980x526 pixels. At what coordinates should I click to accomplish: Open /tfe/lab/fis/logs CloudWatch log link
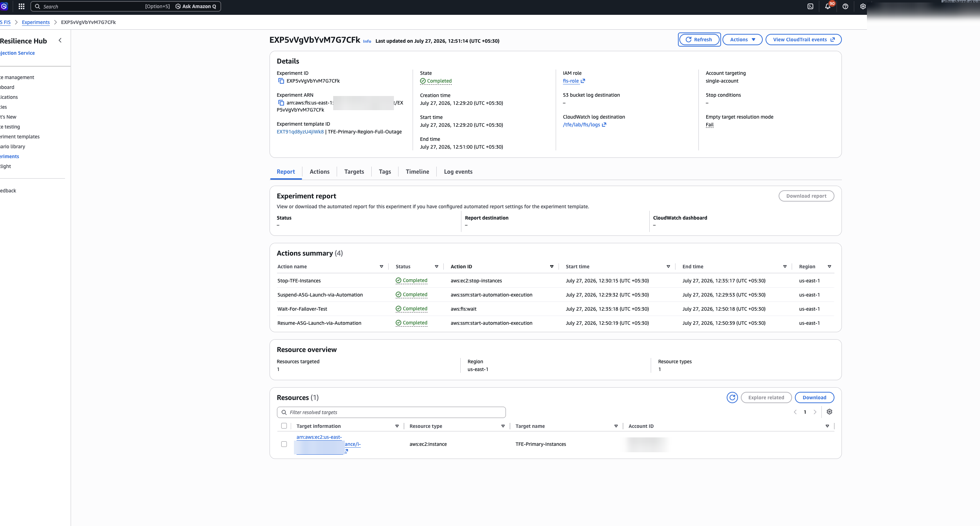[x=584, y=125]
